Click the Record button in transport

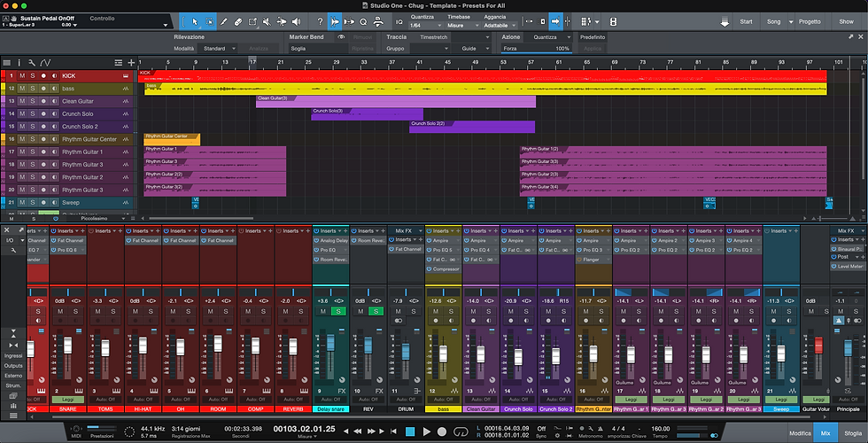tap(442, 431)
